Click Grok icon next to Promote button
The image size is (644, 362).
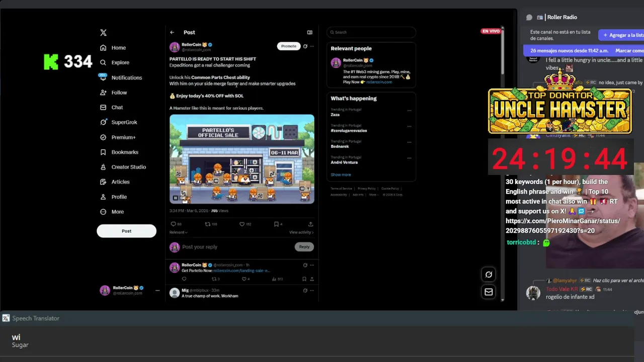point(305,46)
